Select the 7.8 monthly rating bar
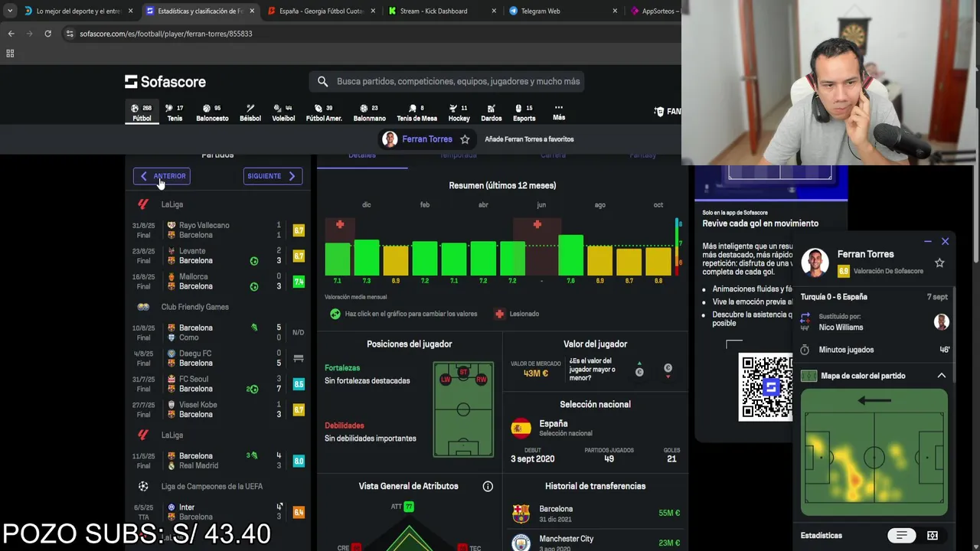 click(x=570, y=255)
